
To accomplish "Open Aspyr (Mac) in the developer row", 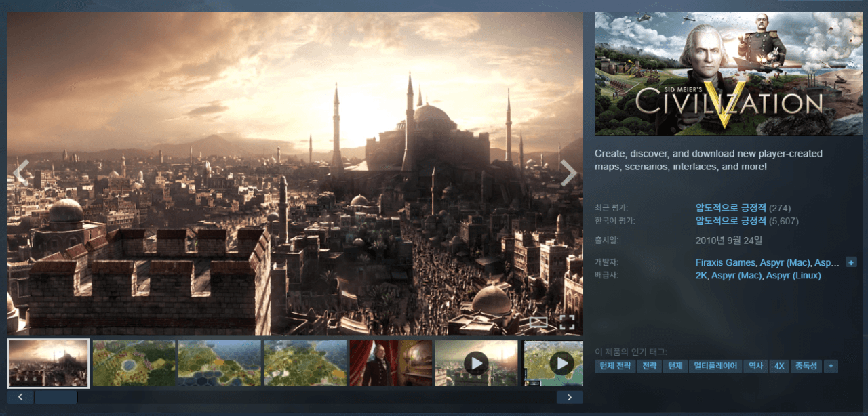I will coord(785,262).
